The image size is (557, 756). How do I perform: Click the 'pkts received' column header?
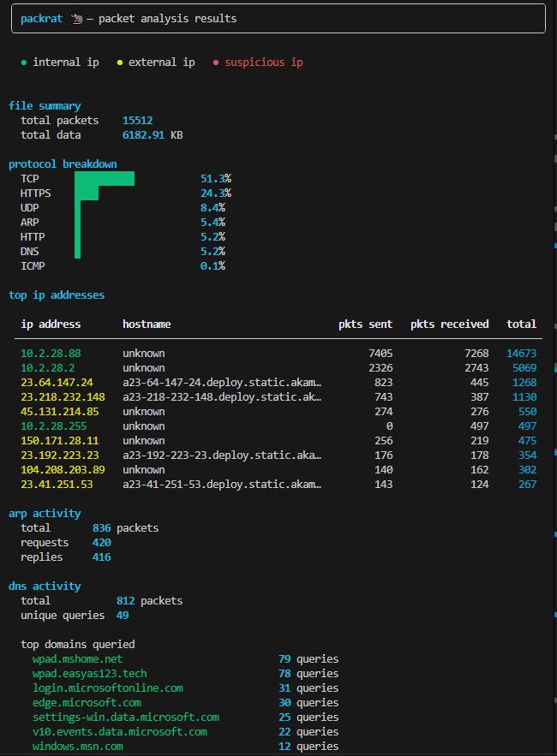point(449,324)
